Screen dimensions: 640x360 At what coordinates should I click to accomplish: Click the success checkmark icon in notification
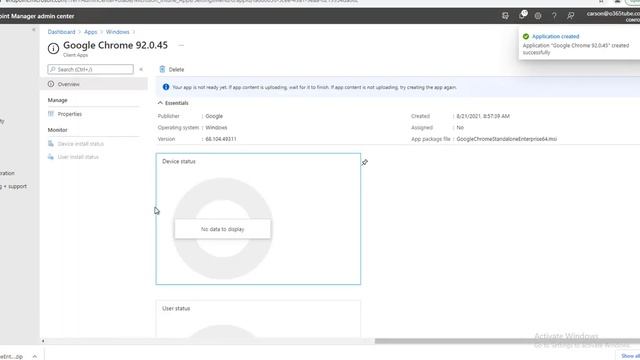(x=526, y=36)
